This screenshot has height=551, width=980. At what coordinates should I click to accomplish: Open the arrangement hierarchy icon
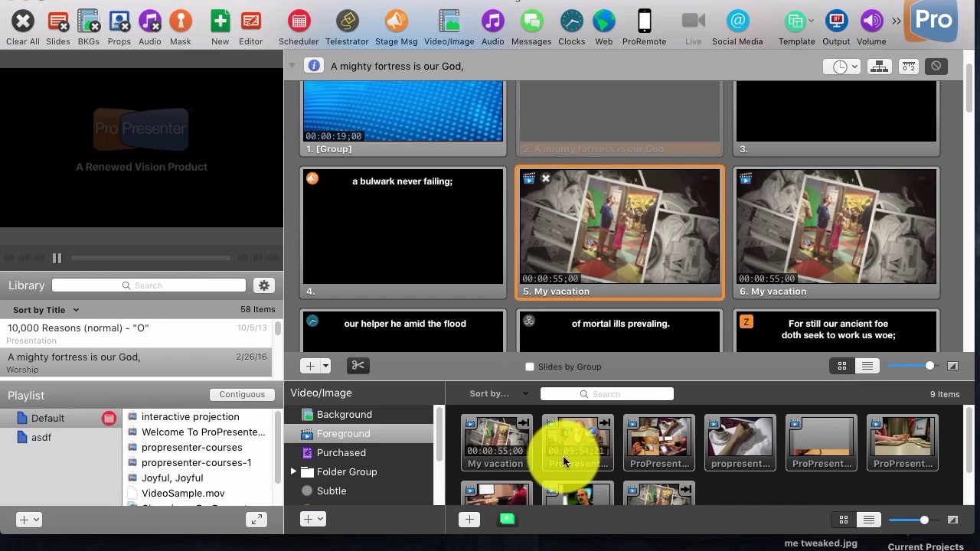(879, 67)
